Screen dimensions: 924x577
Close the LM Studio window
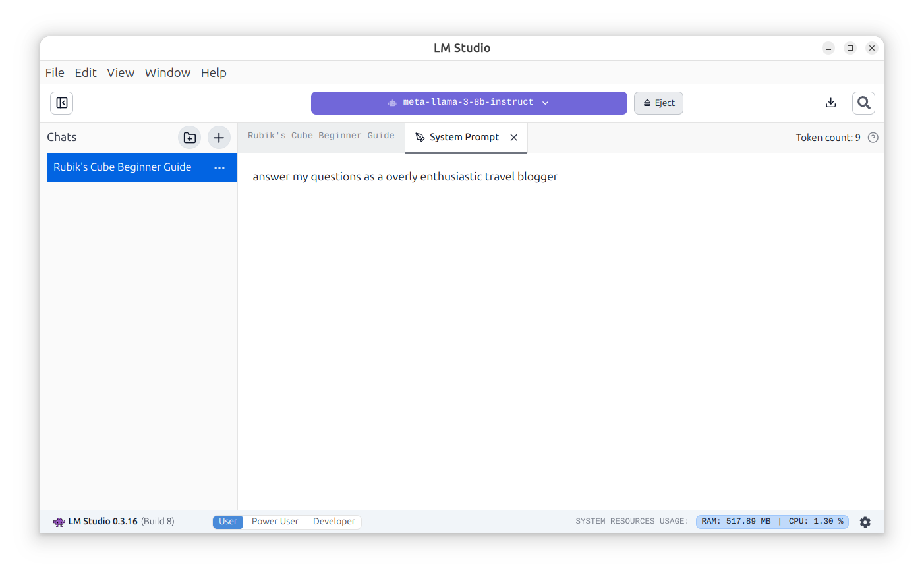coord(872,48)
